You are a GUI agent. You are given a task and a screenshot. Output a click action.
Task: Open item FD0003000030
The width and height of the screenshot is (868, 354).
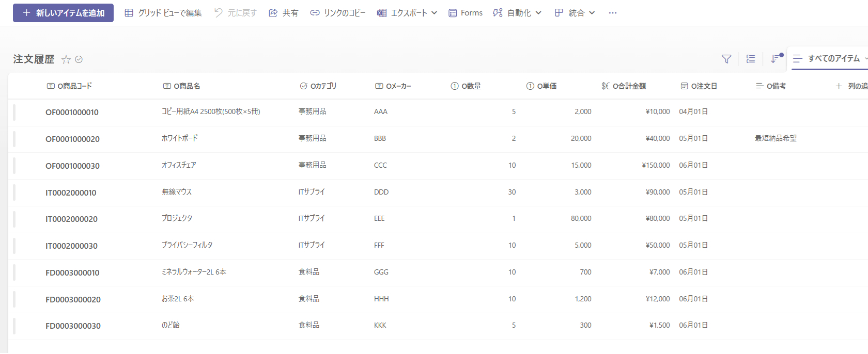tap(73, 326)
